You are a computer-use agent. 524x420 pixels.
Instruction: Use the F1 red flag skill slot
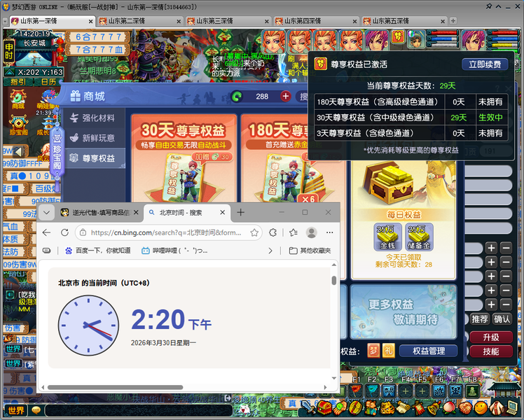tap(356, 391)
